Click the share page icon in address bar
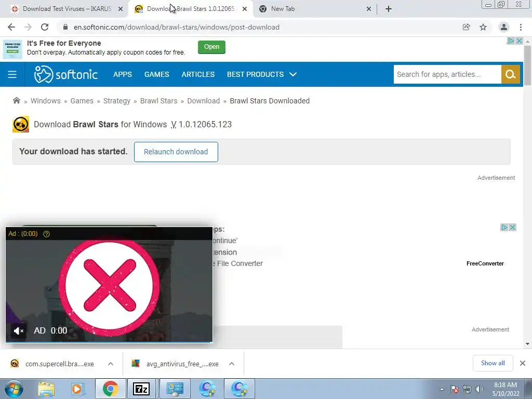 [467, 27]
